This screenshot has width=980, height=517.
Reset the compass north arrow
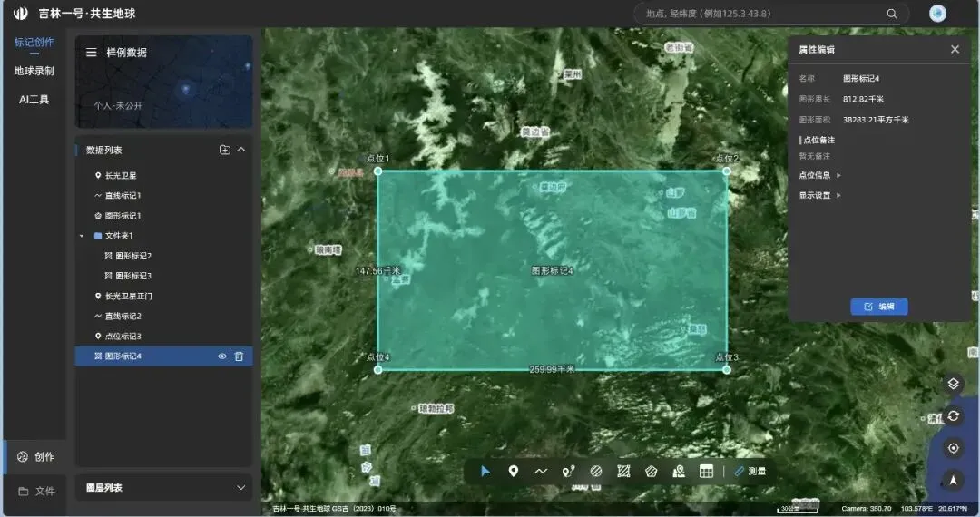[x=953, y=480]
